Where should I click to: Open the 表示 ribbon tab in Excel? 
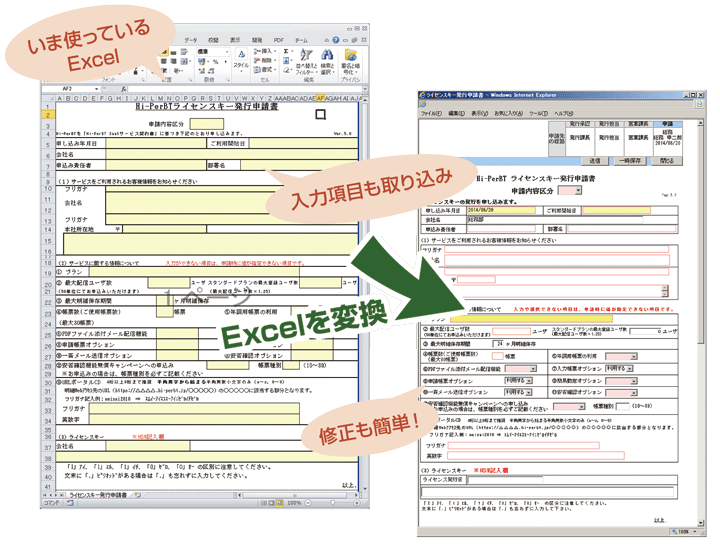coord(235,40)
